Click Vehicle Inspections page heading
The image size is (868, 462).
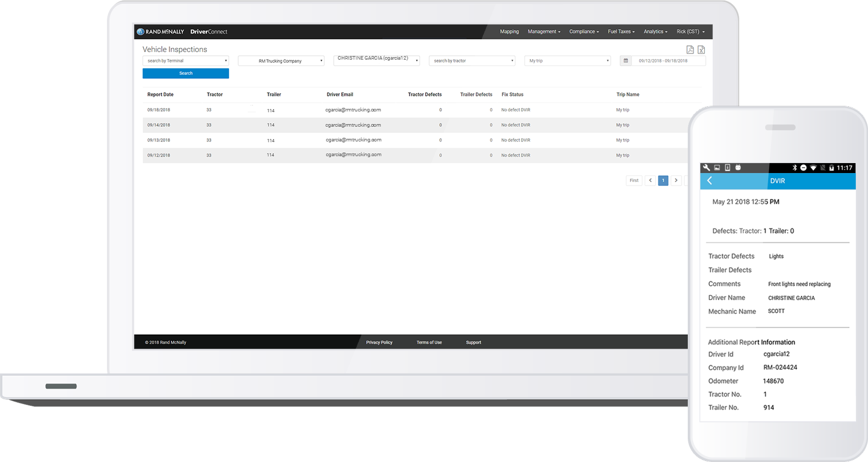[175, 49]
